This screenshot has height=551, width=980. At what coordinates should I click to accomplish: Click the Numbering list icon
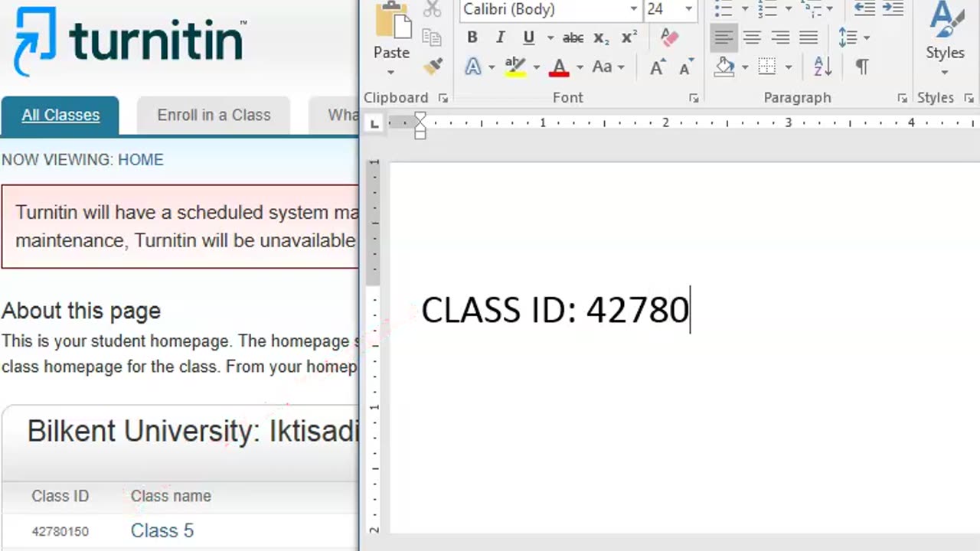tap(767, 9)
